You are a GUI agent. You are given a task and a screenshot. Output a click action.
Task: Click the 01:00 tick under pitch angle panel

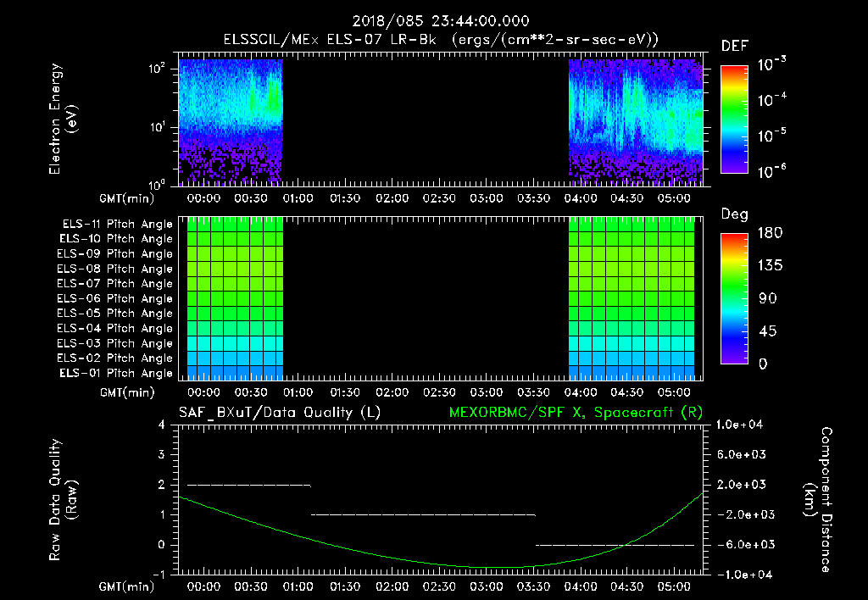pyautogui.click(x=298, y=393)
